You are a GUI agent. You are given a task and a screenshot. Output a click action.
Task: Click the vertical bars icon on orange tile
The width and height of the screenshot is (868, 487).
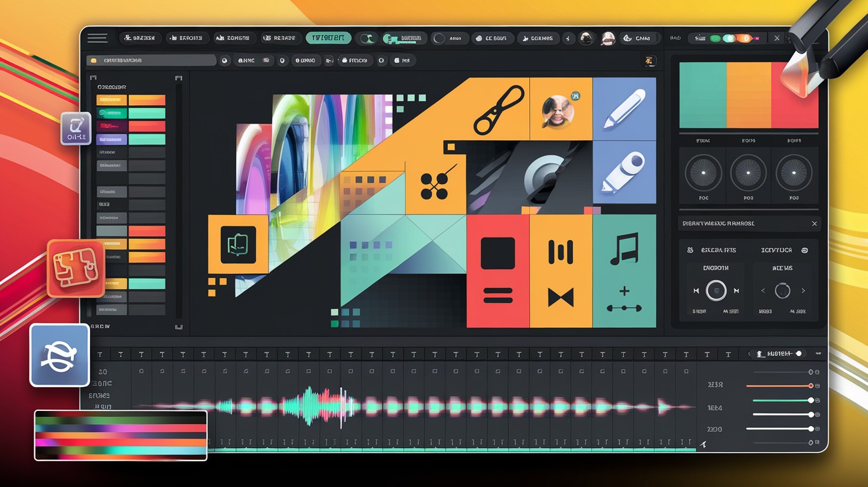click(x=560, y=251)
